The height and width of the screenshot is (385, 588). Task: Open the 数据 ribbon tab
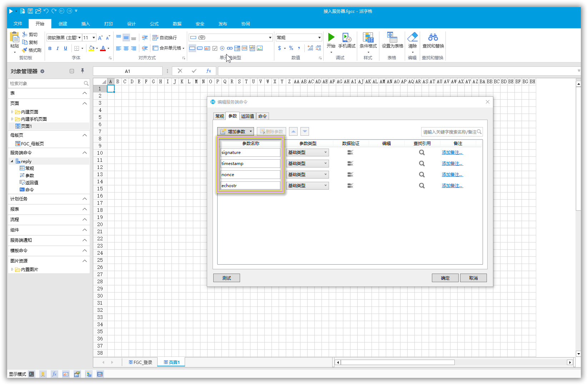tap(177, 24)
